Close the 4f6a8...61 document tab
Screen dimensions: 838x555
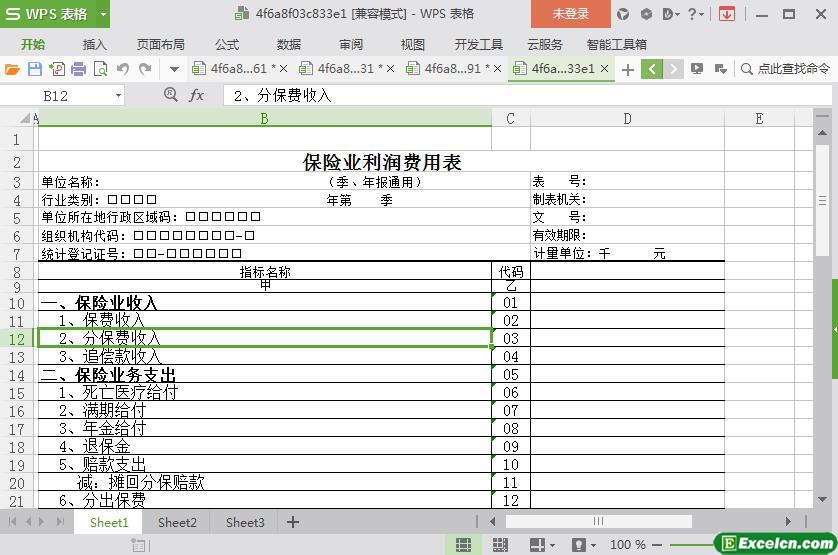tap(283, 69)
